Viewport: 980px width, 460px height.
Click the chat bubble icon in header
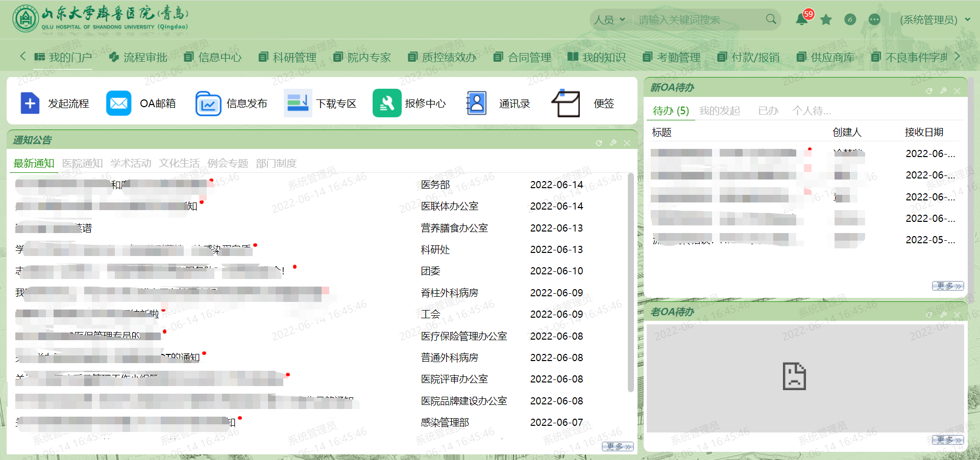pyautogui.click(x=874, y=19)
